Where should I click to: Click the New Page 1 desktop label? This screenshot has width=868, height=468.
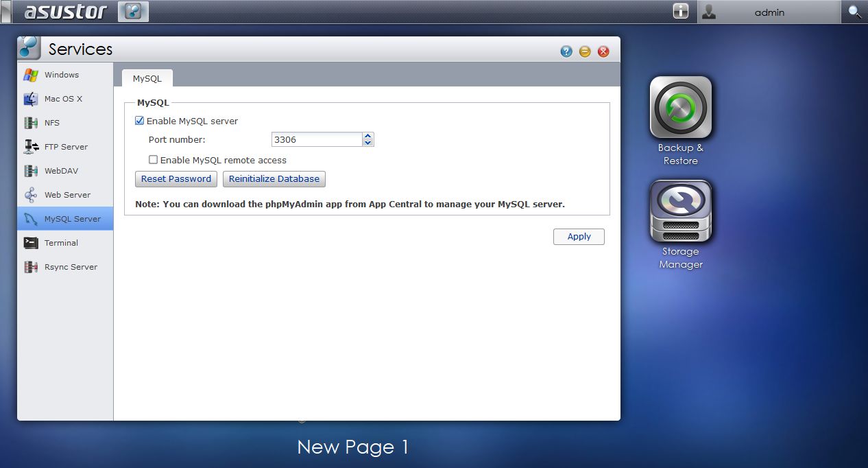tap(353, 447)
